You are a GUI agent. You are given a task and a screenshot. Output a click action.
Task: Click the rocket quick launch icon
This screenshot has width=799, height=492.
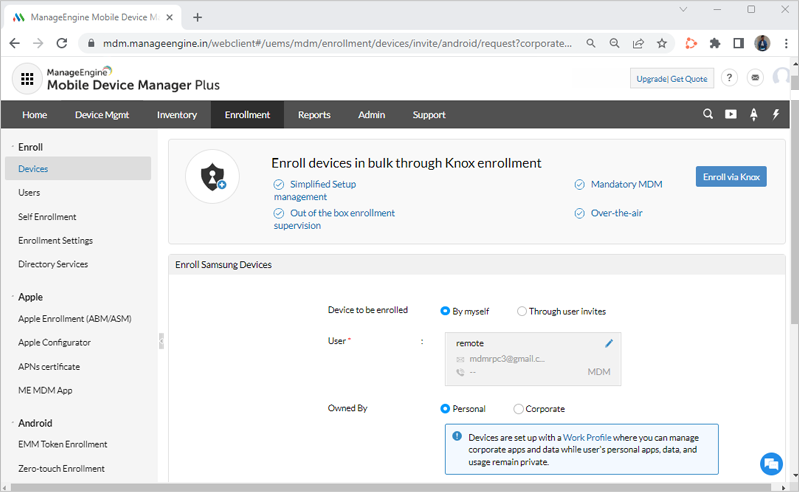pos(753,115)
